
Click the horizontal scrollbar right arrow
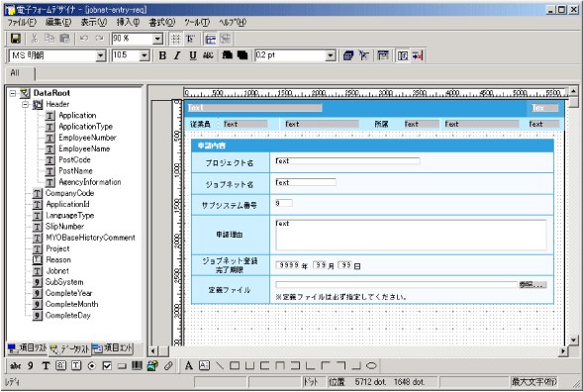pyautogui.click(x=563, y=350)
